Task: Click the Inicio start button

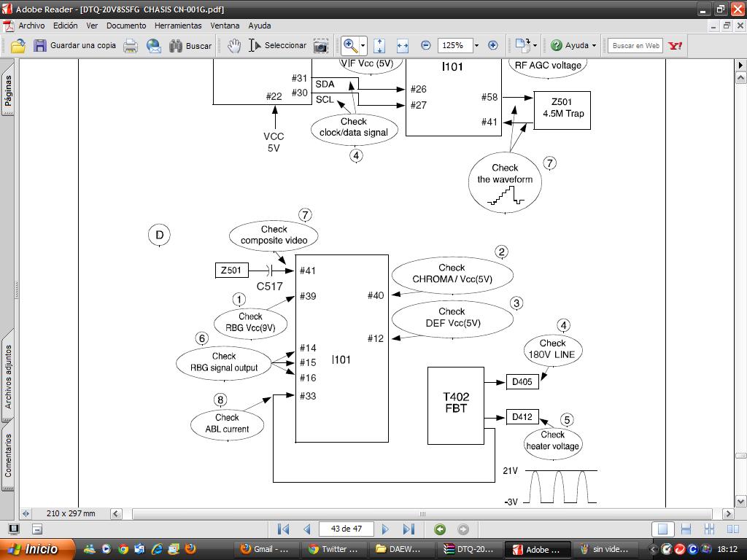Action: pyautogui.click(x=37, y=549)
